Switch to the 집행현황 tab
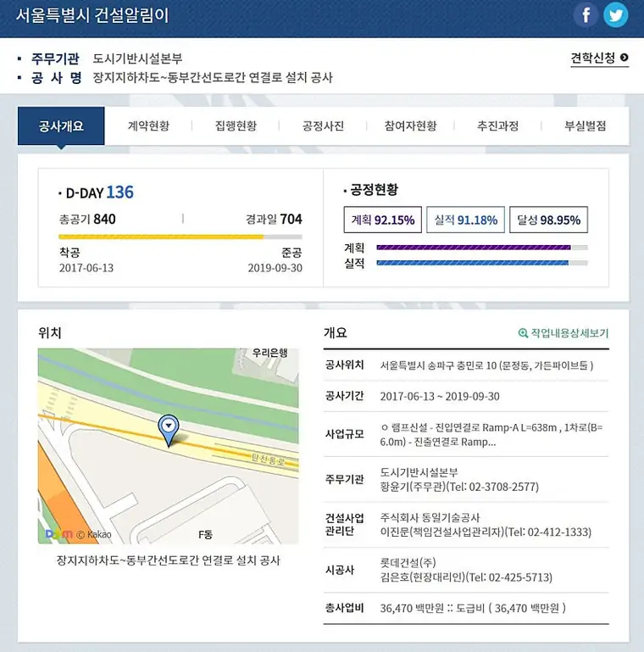Screen dimensions: 644x652 (236, 126)
